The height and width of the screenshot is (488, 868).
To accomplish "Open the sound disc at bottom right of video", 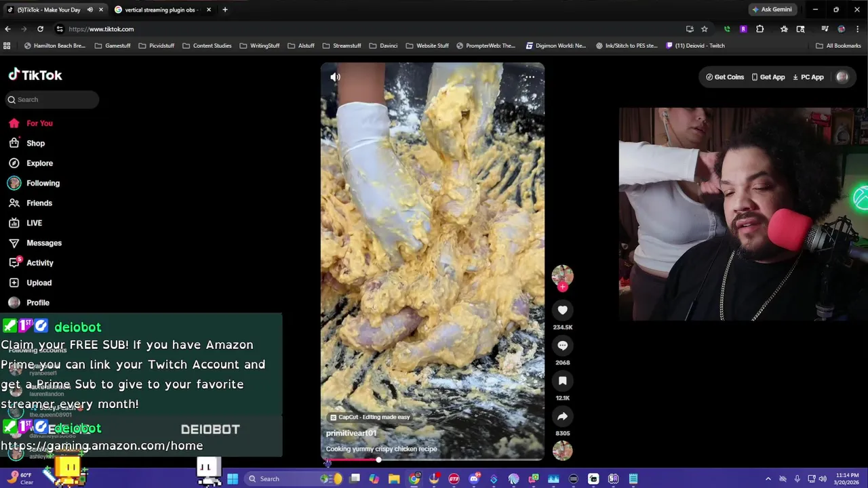I will click(562, 451).
